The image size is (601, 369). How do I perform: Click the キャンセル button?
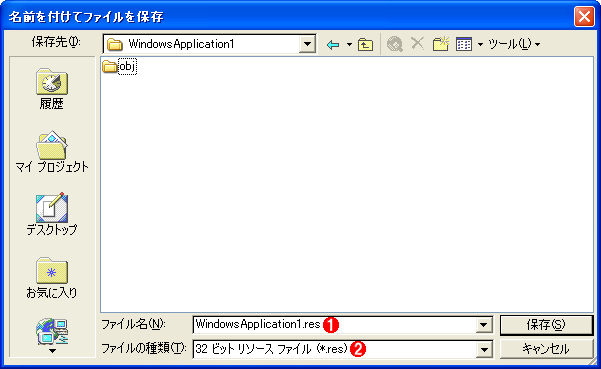coord(546,349)
